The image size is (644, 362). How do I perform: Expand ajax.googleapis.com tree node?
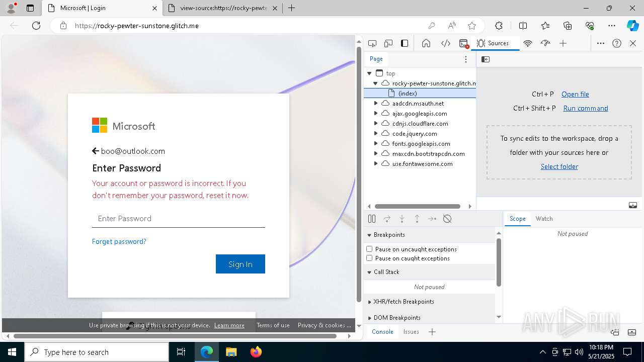point(376,114)
